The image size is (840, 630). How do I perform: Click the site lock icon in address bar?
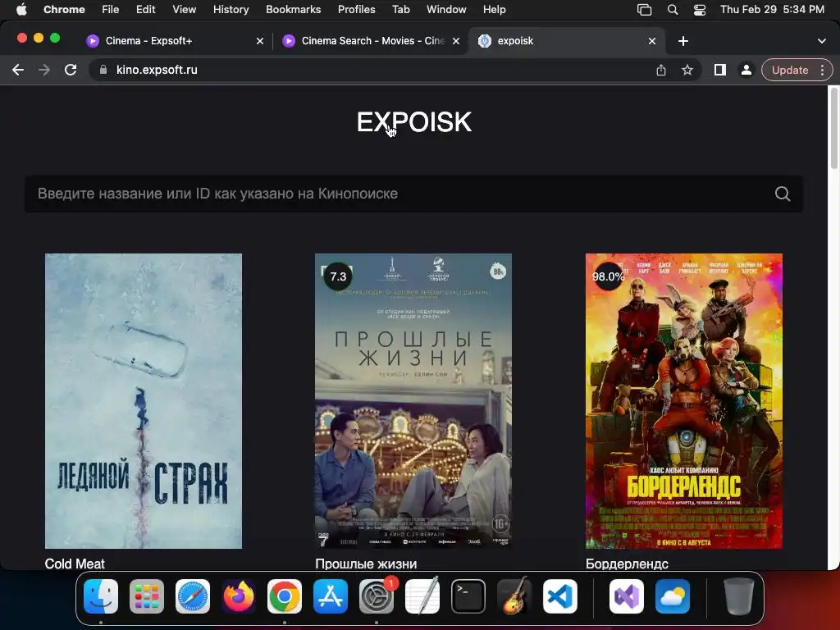pyautogui.click(x=103, y=70)
